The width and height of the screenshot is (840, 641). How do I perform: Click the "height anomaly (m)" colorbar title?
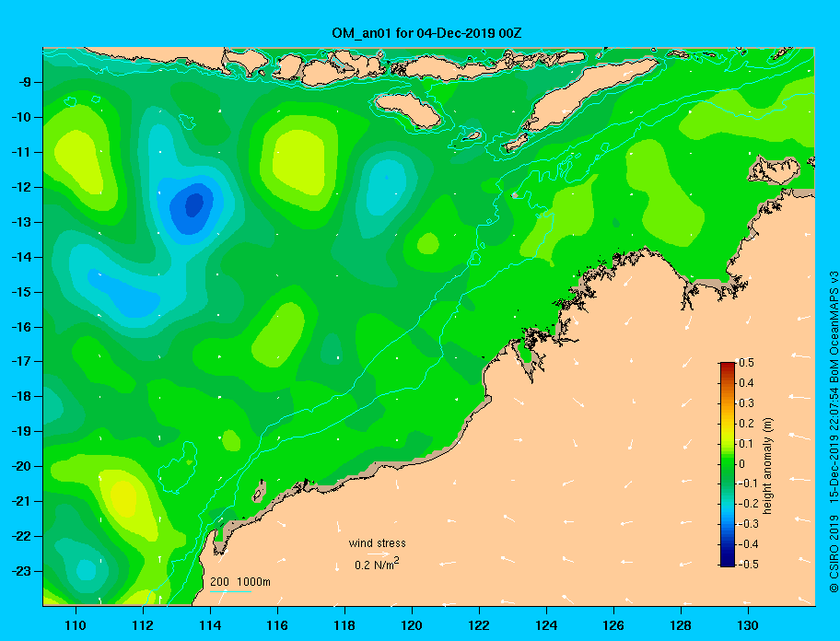point(767,465)
